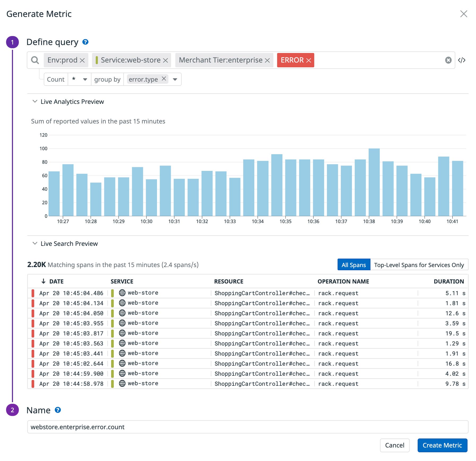Open the Name help icon
This screenshot has width=476, height=461.
coord(57,410)
